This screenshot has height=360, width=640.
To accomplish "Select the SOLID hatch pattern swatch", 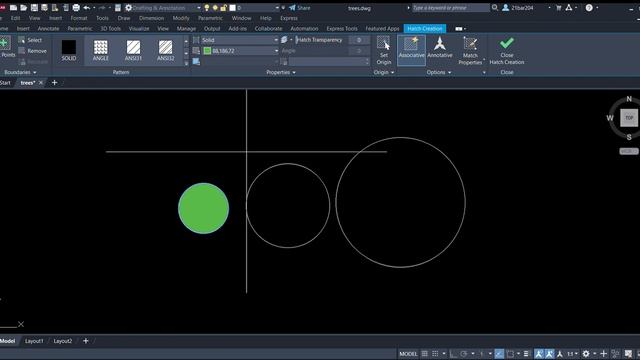I will tap(69, 50).
